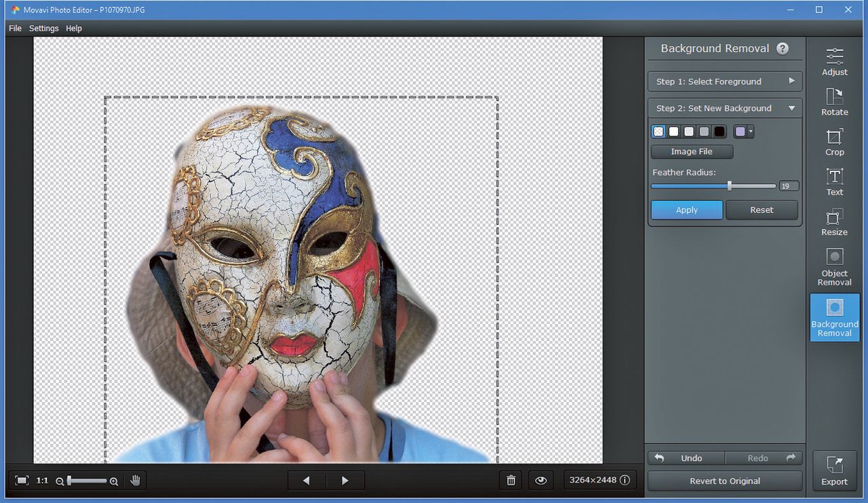Select the Rotate tool
The image size is (868, 503).
pos(835,102)
